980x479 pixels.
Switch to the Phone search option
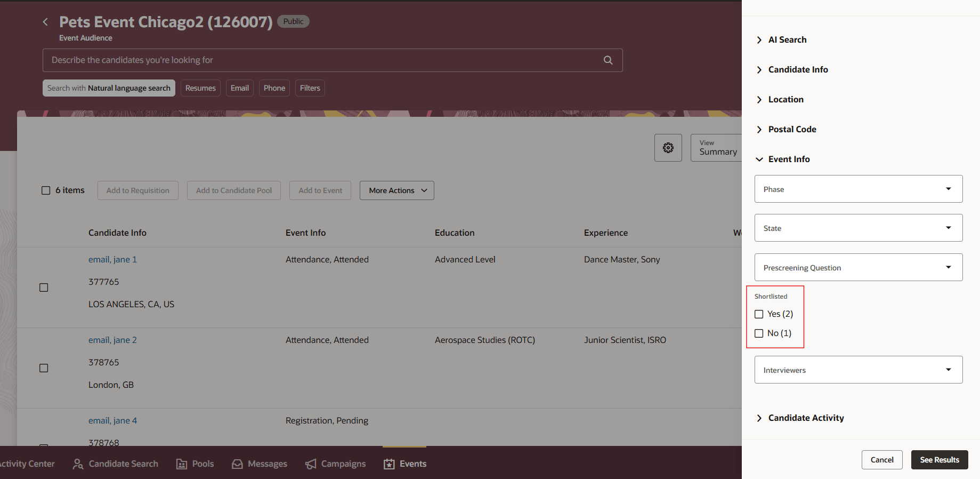274,88
